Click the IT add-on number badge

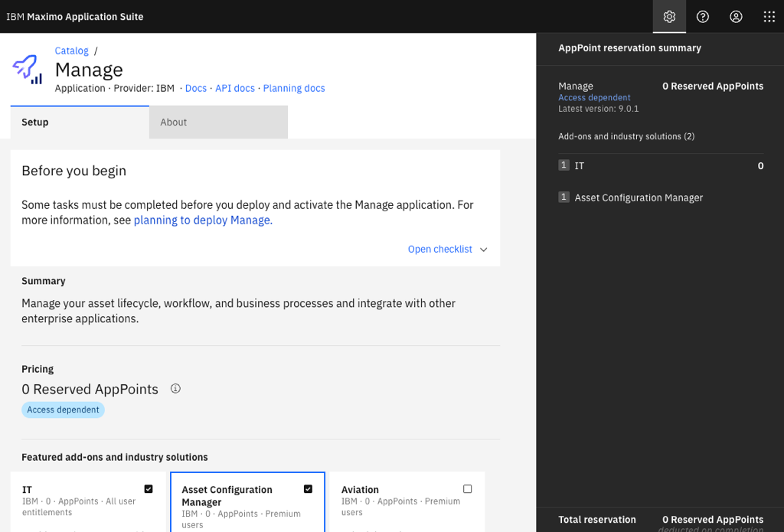[x=564, y=165]
